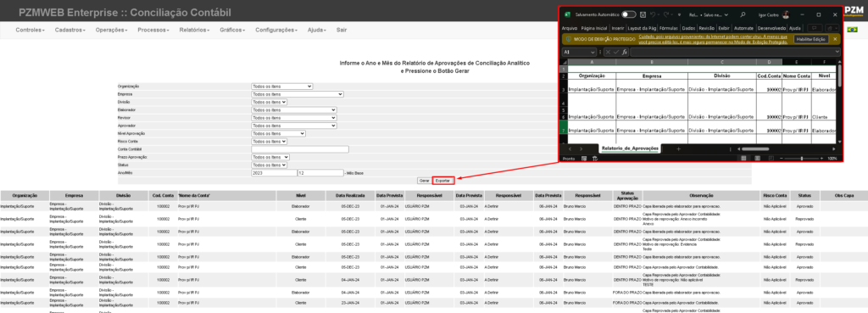Open the Controles menu
The width and height of the screenshot is (868, 313).
click(x=30, y=30)
